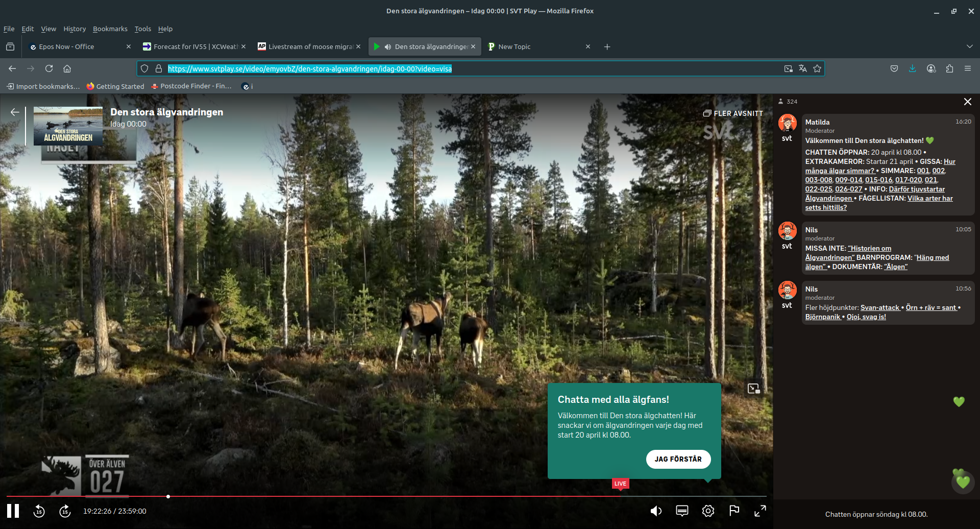Open Firefox application hamburger menu
980x529 pixels.
point(967,68)
